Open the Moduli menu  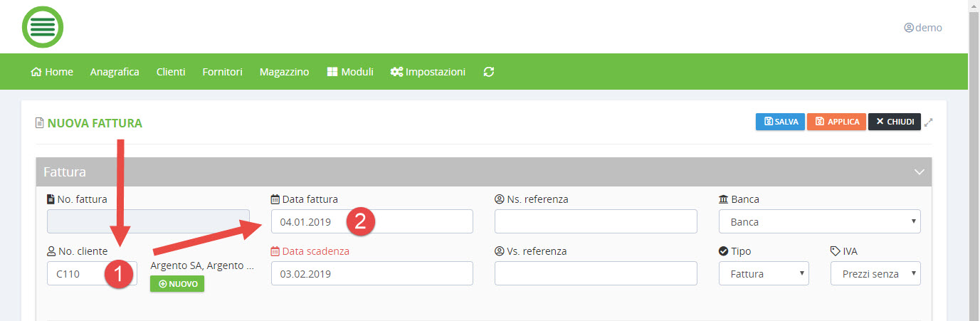[350, 72]
